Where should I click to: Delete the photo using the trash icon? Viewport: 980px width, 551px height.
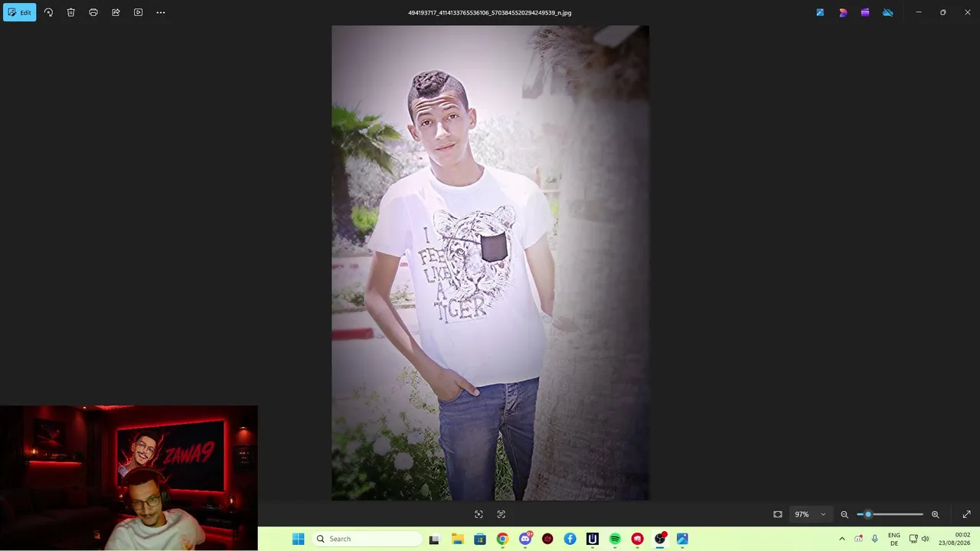pyautogui.click(x=70, y=12)
